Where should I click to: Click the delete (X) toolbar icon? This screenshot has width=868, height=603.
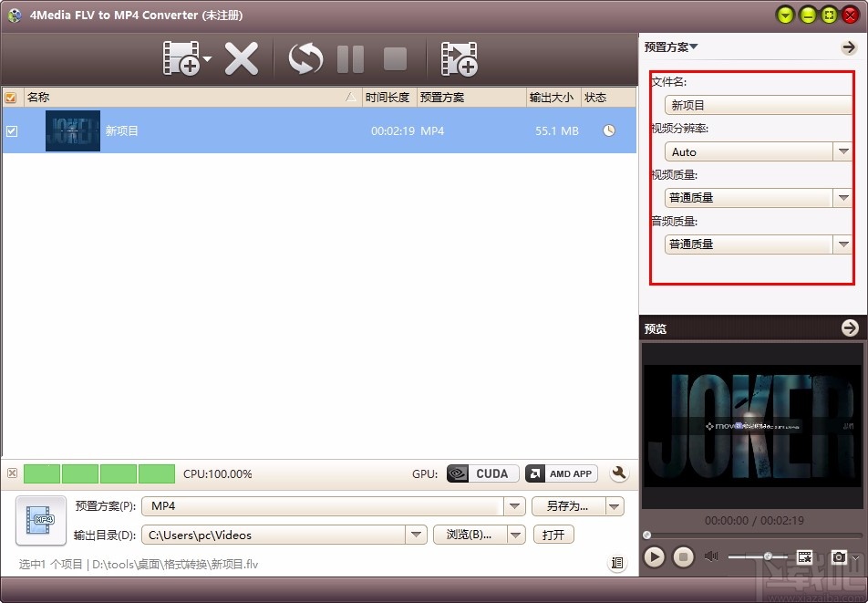[x=243, y=57]
